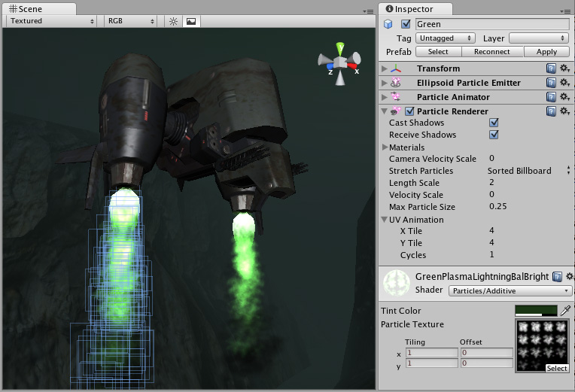
Task: Select the Scene tab
Action: pos(32,9)
